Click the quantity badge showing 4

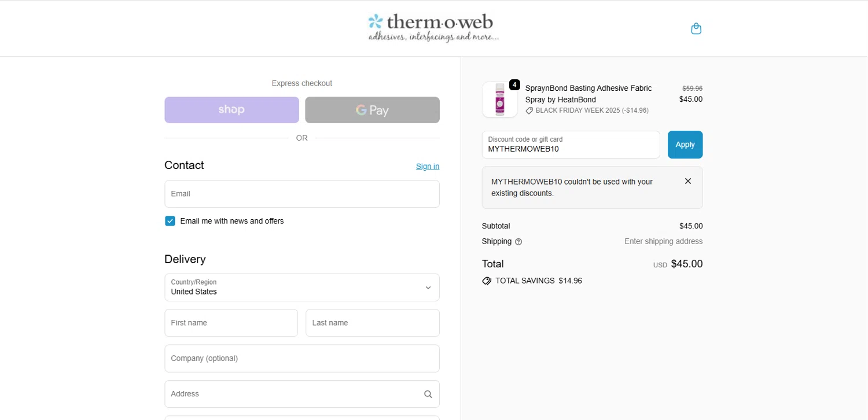[514, 84]
